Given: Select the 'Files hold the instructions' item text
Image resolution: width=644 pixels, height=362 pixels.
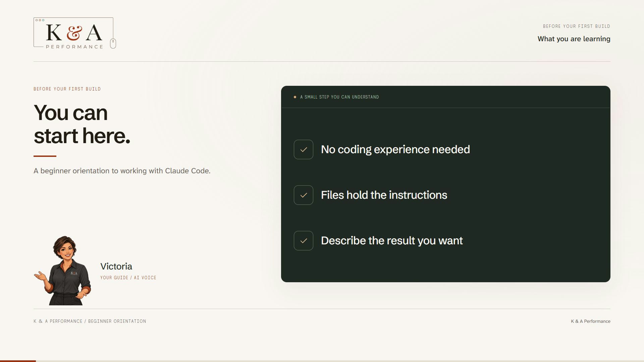Looking at the screenshot, I should [x=384, y=195].
